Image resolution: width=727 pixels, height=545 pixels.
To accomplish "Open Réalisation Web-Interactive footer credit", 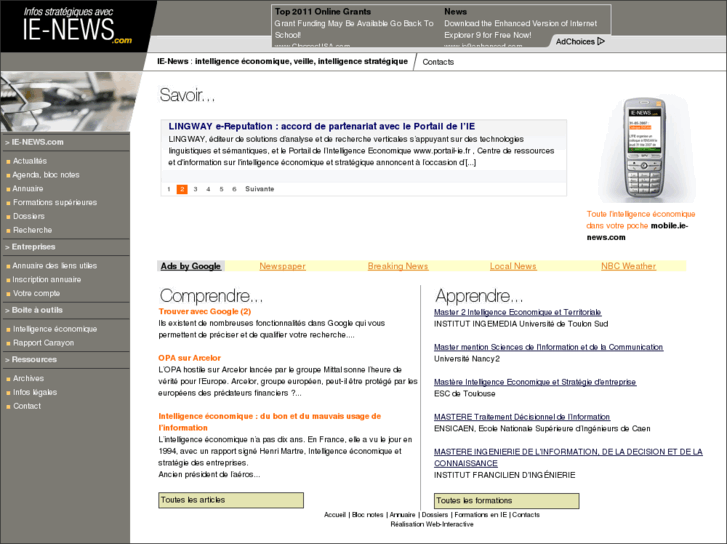I will [432, 524].
